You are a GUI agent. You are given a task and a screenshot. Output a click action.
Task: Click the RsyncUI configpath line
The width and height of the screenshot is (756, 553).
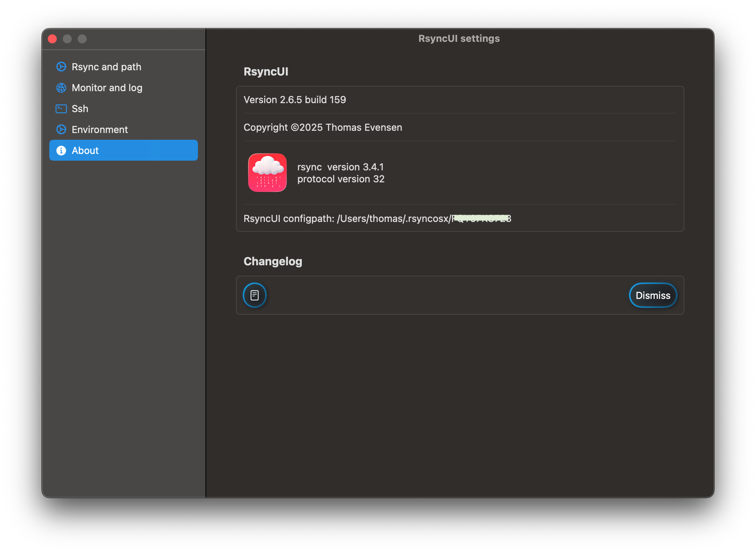377,219
